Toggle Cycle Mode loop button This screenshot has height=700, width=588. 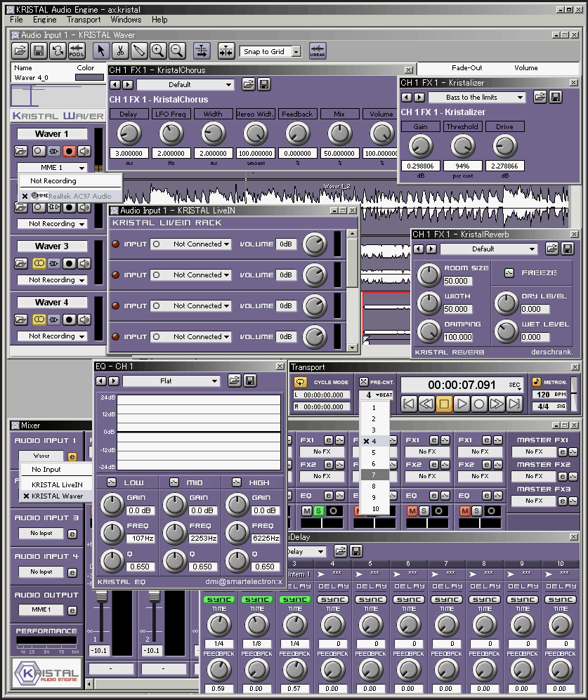click(301, 382)
